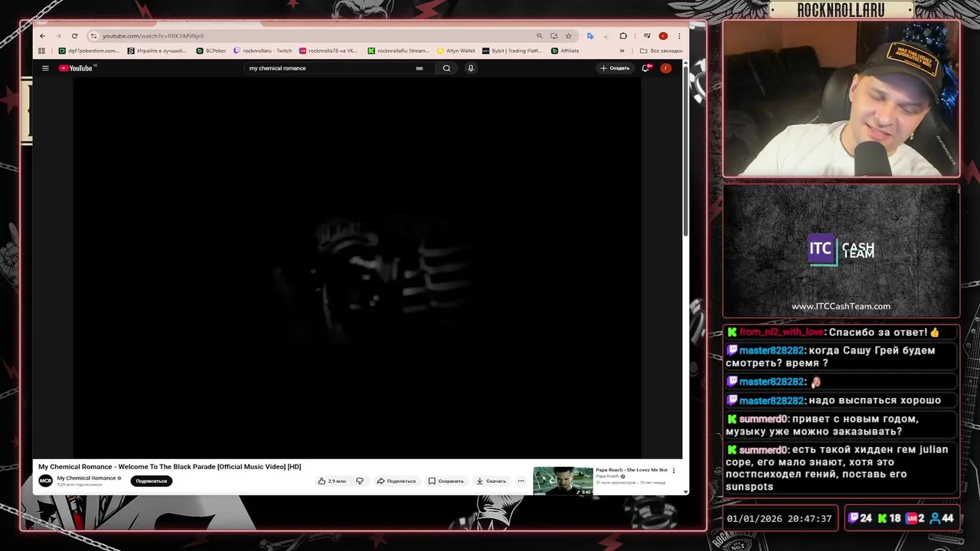Open the Google Translate icon
The image size is (980, 551).
590,36
